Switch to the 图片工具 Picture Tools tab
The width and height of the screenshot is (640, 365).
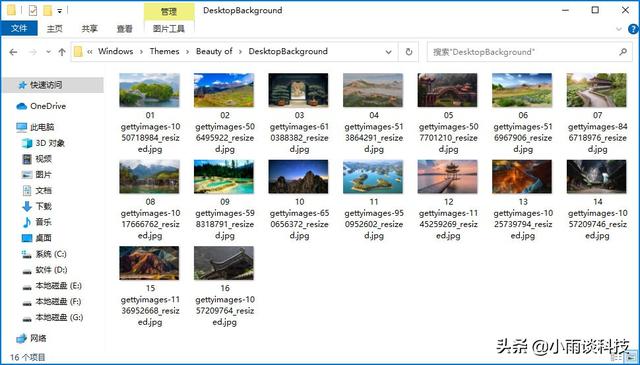point(169,29)
